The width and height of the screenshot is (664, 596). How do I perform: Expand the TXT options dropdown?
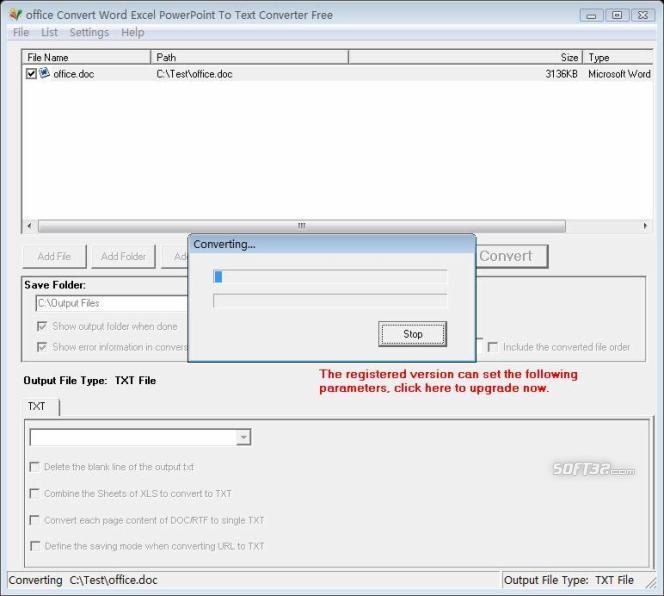coord(243,438)
